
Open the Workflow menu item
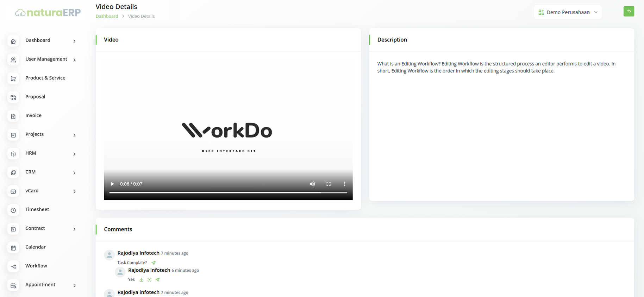coord(36,266)
